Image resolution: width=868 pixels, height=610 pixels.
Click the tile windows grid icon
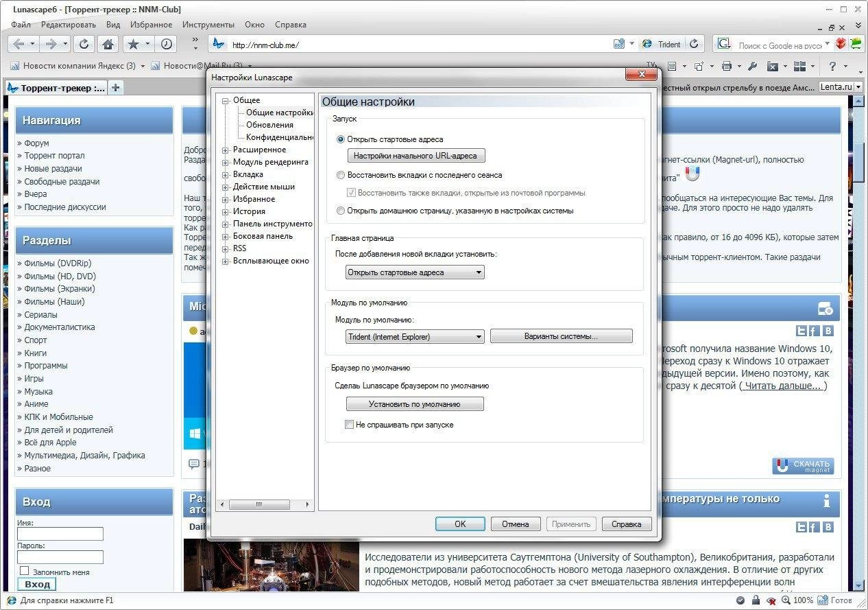[799, 67]
